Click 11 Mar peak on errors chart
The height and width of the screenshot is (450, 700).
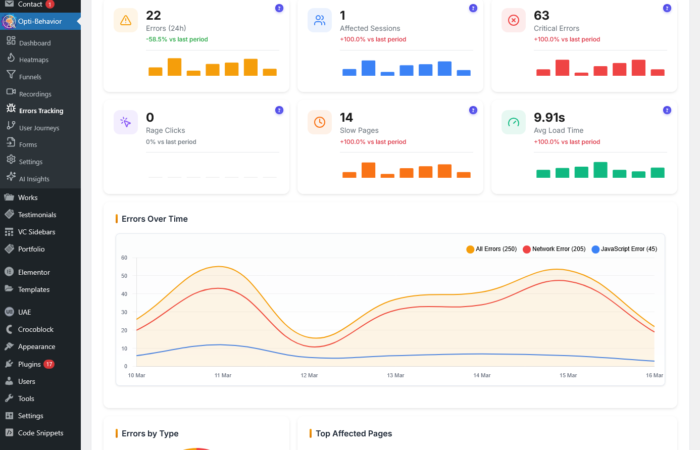220,267
